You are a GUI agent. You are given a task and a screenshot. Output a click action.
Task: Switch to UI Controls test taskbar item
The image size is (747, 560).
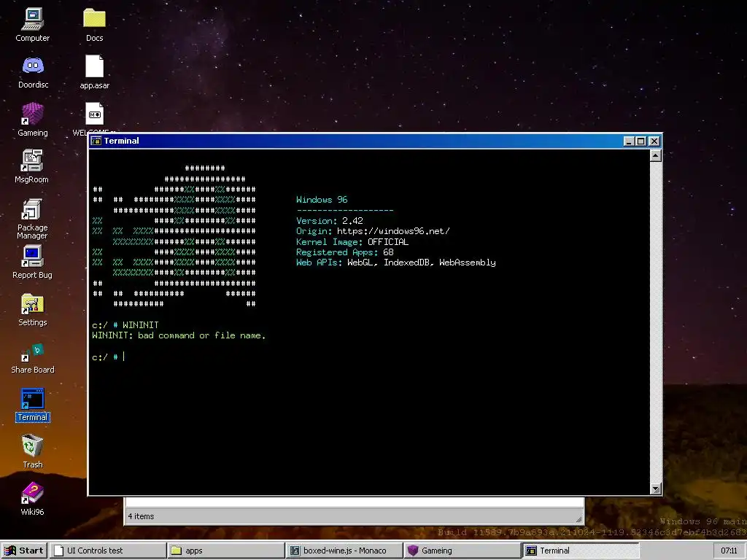click(x=108, y=551)
